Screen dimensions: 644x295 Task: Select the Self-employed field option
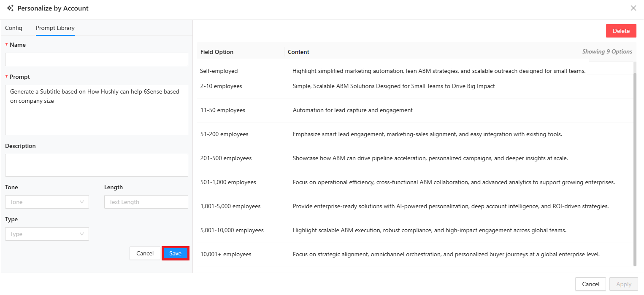[219, 71]
